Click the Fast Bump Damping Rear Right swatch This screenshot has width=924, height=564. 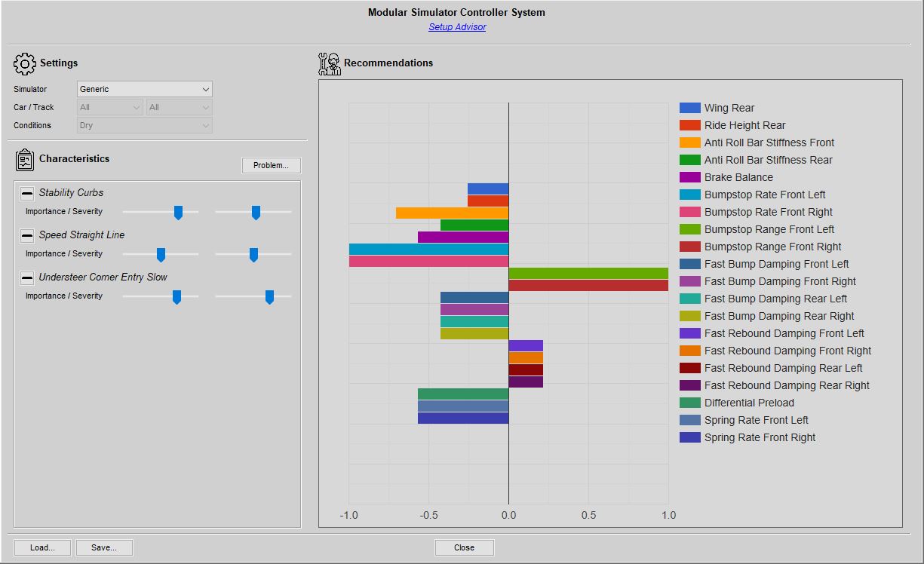[690, 316]
